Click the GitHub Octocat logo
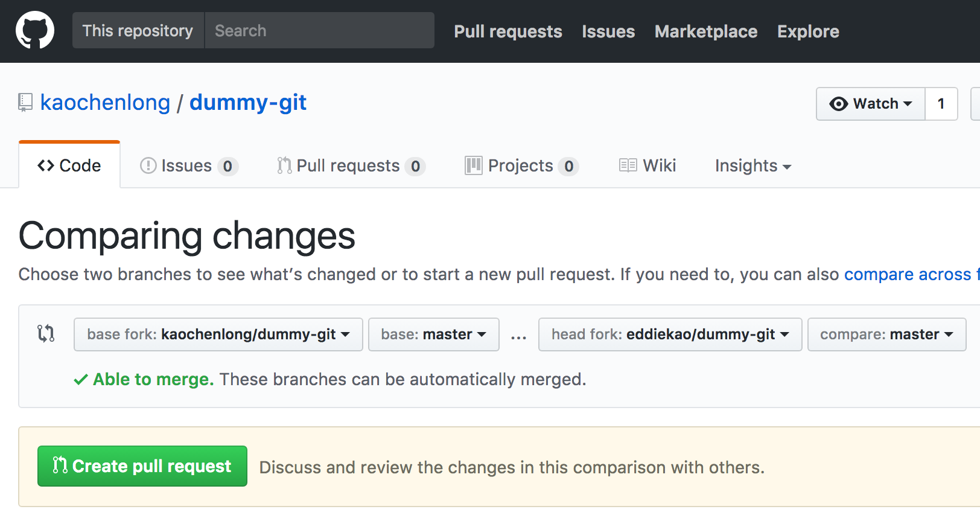The width and height of the screenshot is (980, 518). click(x=35, y=30)
